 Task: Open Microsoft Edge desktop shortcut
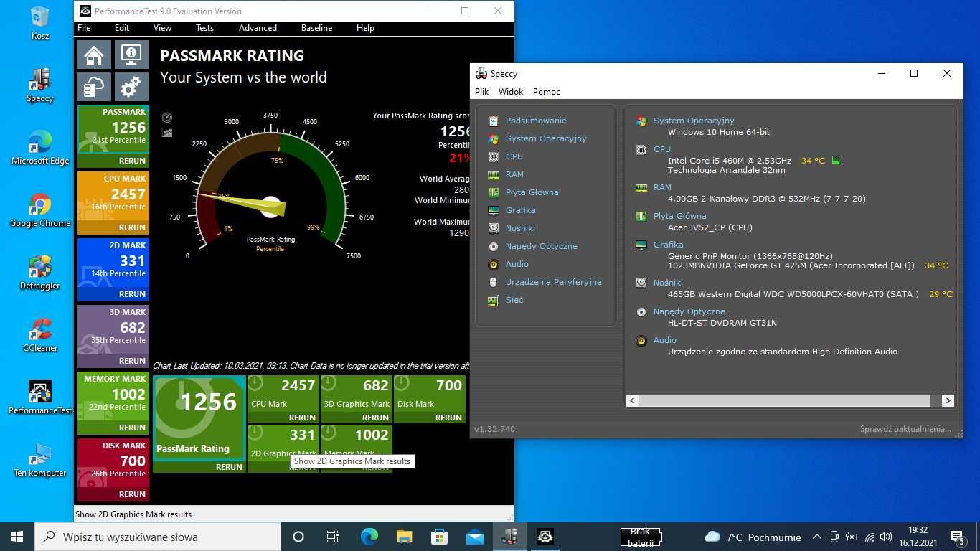tap(40, 148)
